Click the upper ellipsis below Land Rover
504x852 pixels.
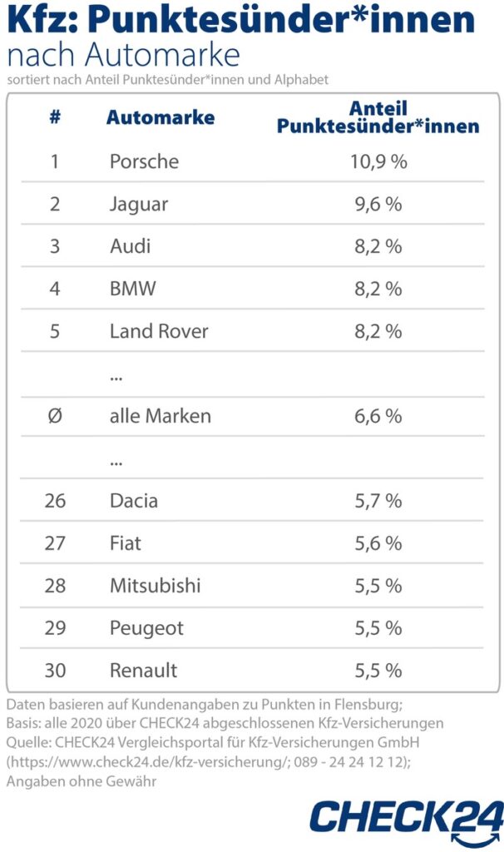click(116, 379)
